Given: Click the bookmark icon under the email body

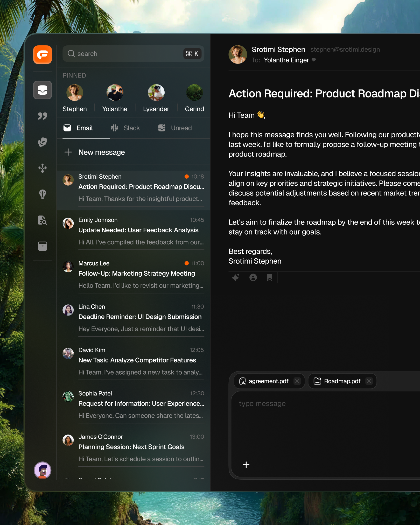Looking at the screenshot, I should 270,277.
